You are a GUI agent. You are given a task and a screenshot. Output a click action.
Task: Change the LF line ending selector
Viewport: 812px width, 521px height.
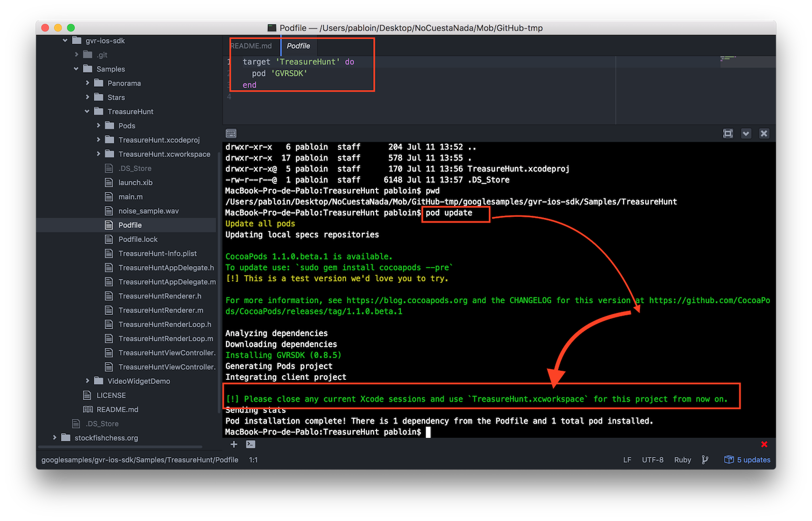(x=627, y=460)
